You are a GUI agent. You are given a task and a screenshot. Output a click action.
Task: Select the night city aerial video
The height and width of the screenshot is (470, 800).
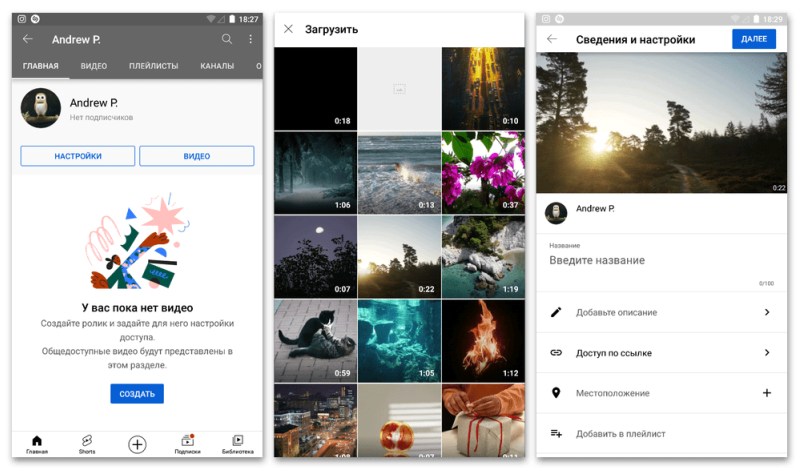[x=315, y=420]
